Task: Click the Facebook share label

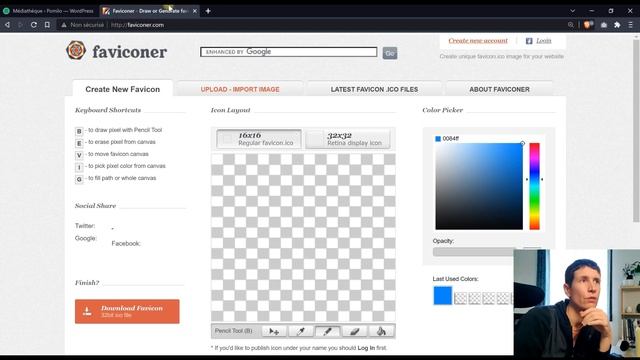Action: click(x=126, y=243)
